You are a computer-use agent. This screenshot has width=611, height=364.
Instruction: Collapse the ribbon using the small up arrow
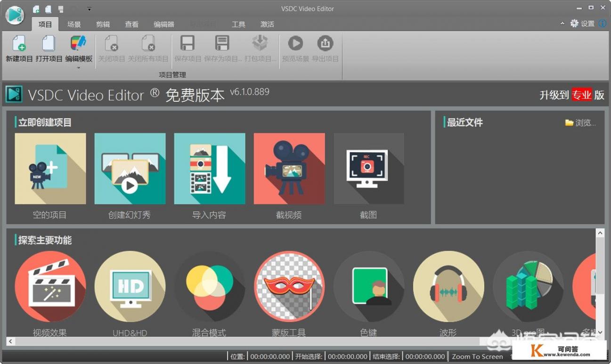(x=562, y=24)
